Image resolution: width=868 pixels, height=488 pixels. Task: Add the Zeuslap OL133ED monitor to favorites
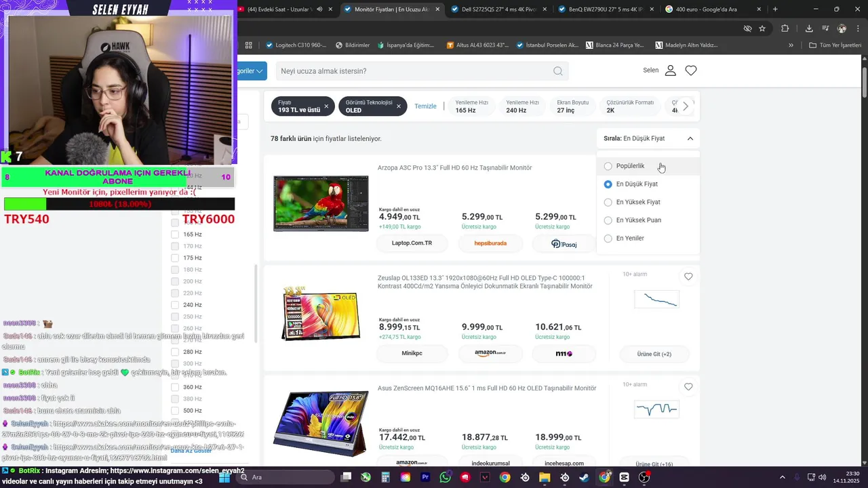688,277
